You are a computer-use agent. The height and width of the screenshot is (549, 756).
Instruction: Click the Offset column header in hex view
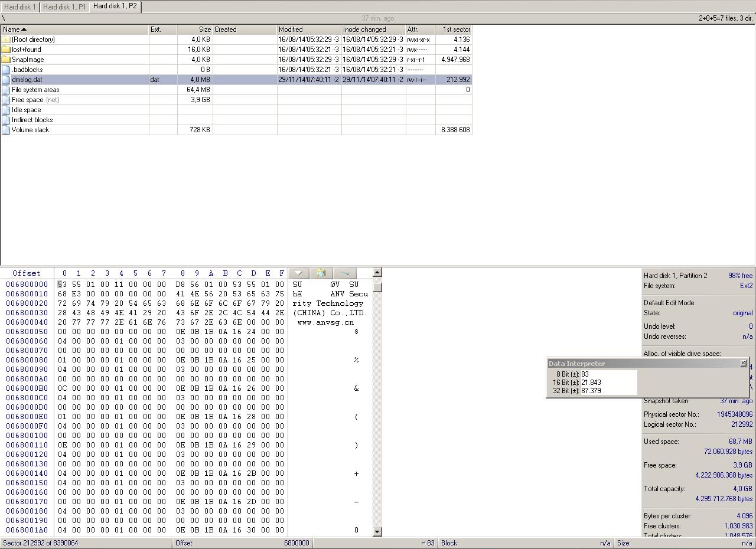click(27, 273)
